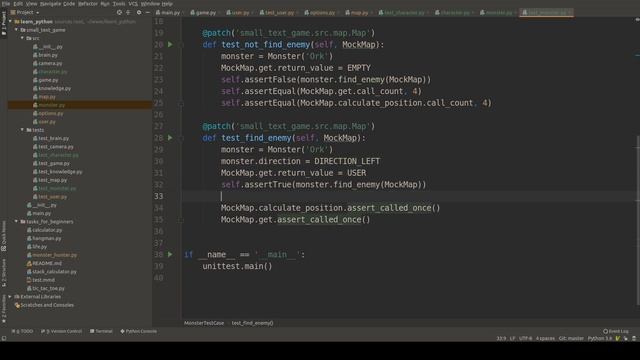Open the Navigate menu
The image size is (640, 360).
[x=50, y=4]
